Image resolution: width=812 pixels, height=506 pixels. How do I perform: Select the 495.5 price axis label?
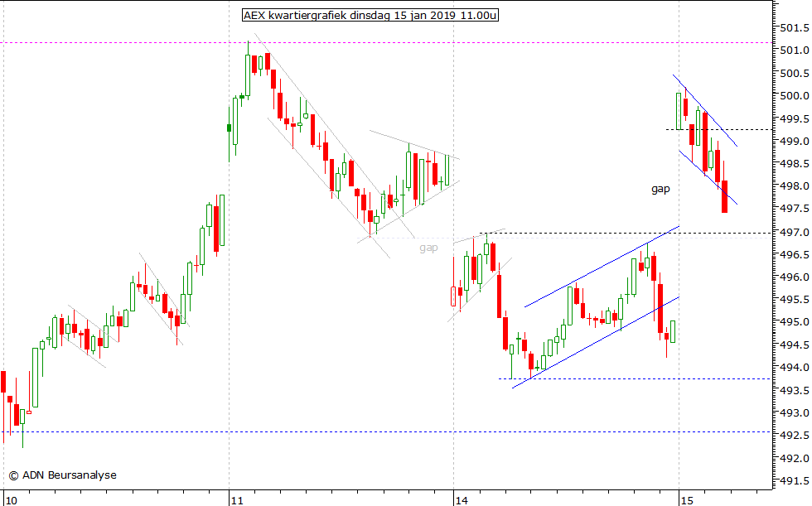tap(795, 300)
